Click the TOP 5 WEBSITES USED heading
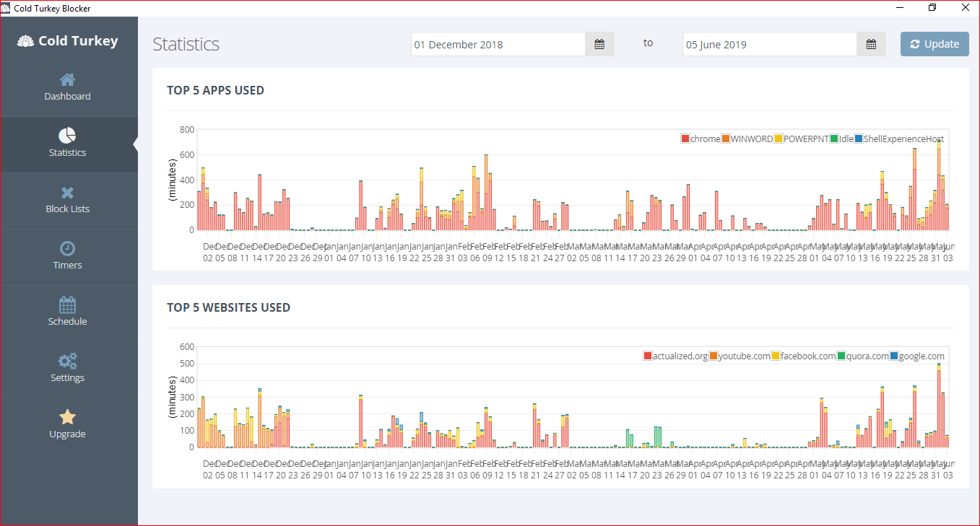 (x=228, y=307)
